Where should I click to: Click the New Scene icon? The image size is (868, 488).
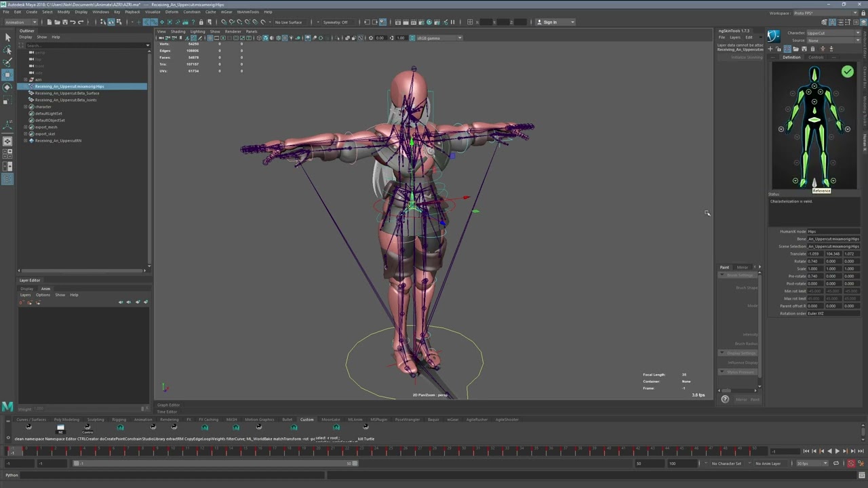(x=50, y=22)
